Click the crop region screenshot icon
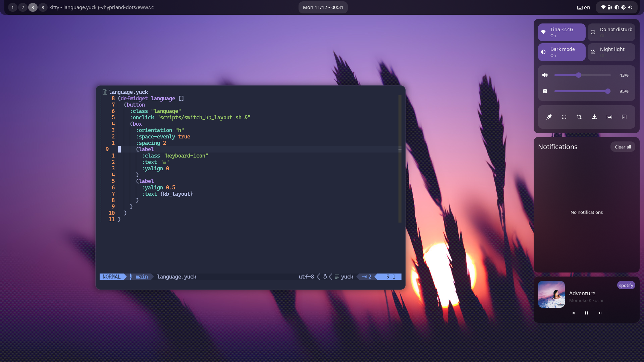This screenshot has height=362, width=644. pos(579,117)
